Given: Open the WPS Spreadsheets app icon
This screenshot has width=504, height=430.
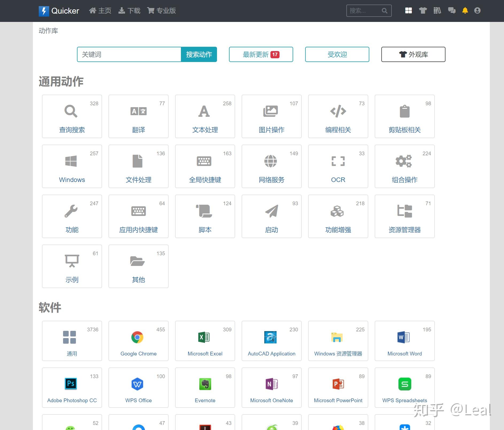Looking at the screenshot, I should [405, 384].
